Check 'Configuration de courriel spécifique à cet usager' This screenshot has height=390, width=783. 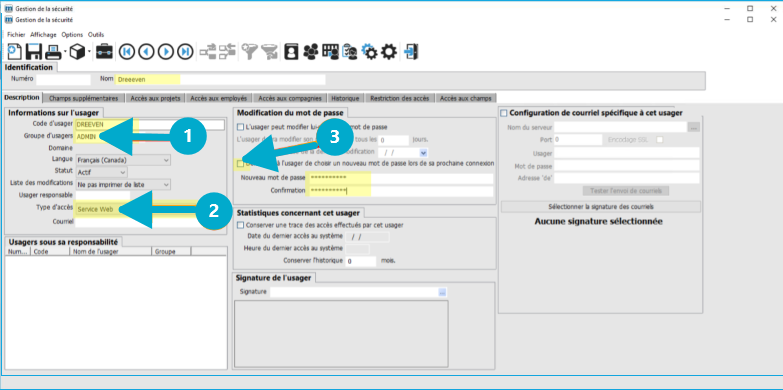coord(504,113)
